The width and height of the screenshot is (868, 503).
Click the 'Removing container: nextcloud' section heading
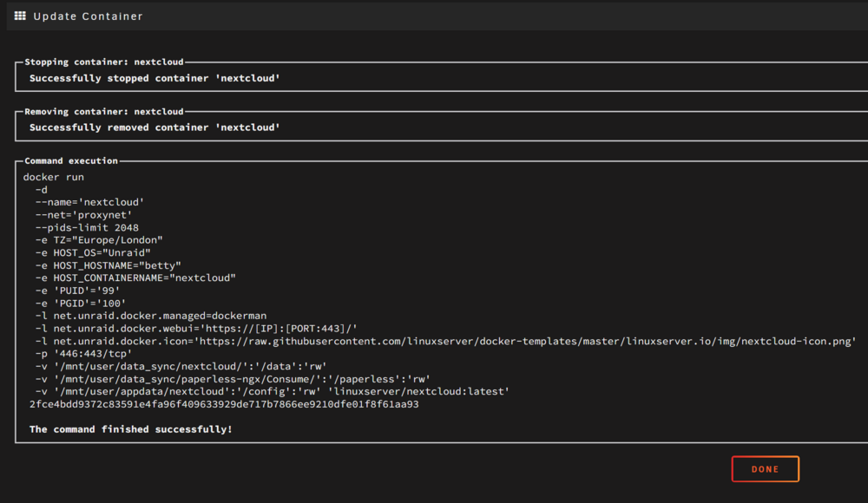[x=104, y=111]
